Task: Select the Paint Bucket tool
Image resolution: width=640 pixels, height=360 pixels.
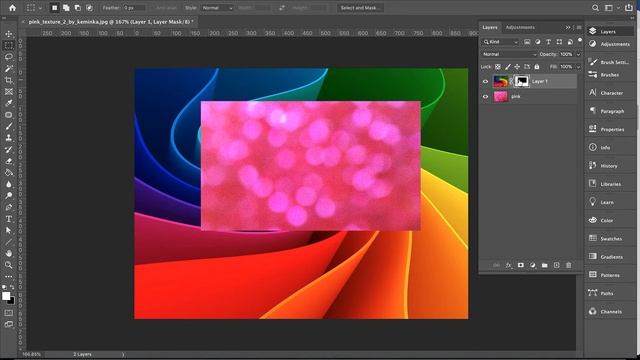Action: click(9, 173)
